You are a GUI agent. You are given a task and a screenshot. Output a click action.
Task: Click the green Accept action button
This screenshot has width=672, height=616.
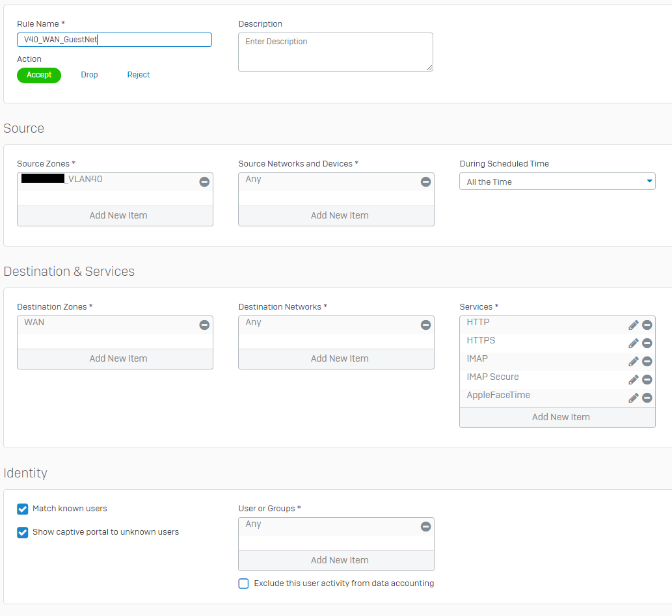tap(39, 75)
